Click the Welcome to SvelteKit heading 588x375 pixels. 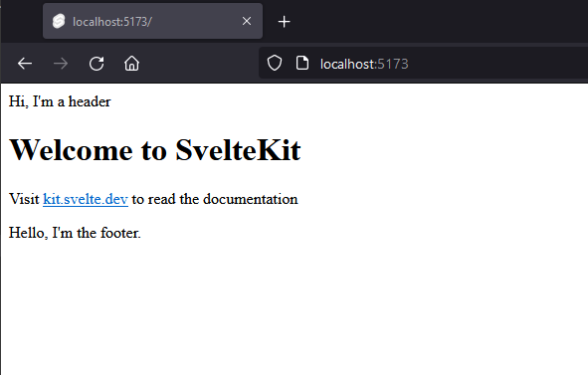154,150
